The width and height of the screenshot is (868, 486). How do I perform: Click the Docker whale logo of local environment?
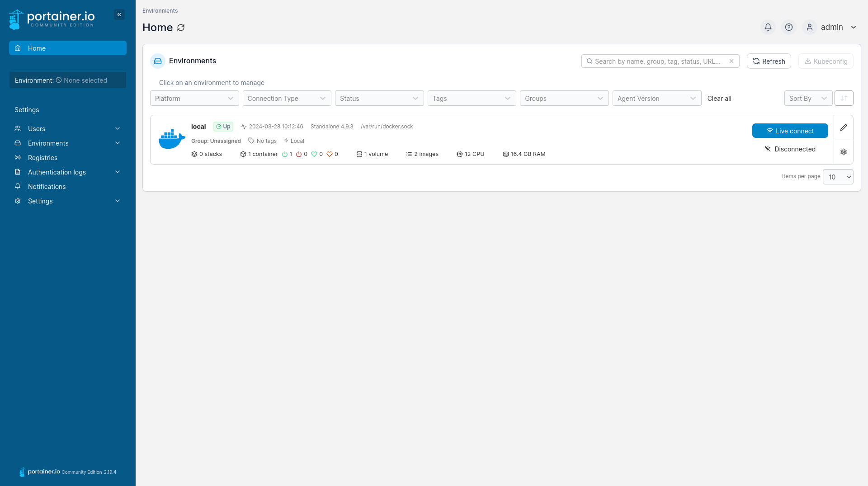(x=172, y=139)
